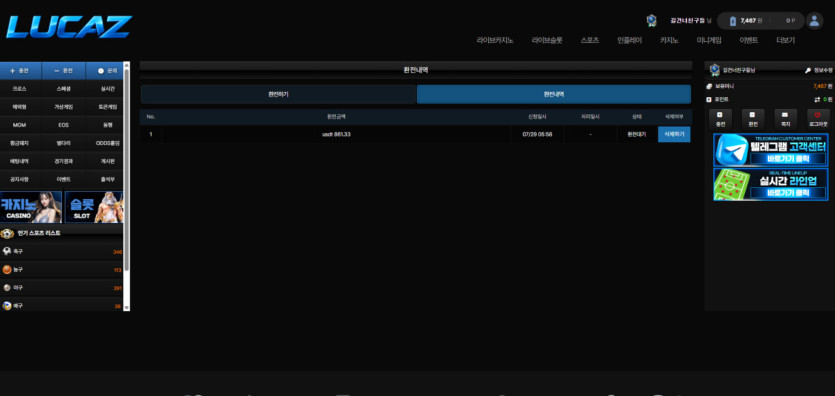Viewport: 835px width, 396px height.
Task: Open 이벤트 top menu
Action: pos(749,40)
